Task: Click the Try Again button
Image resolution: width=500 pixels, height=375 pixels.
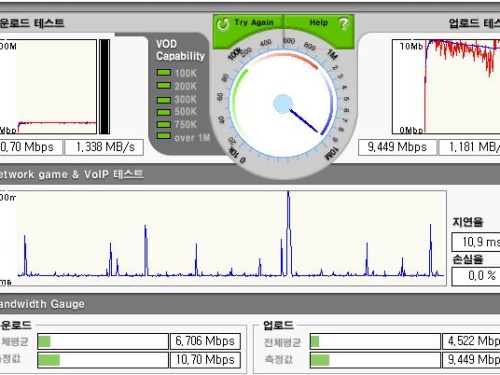Action: click(x=248, y=23)
